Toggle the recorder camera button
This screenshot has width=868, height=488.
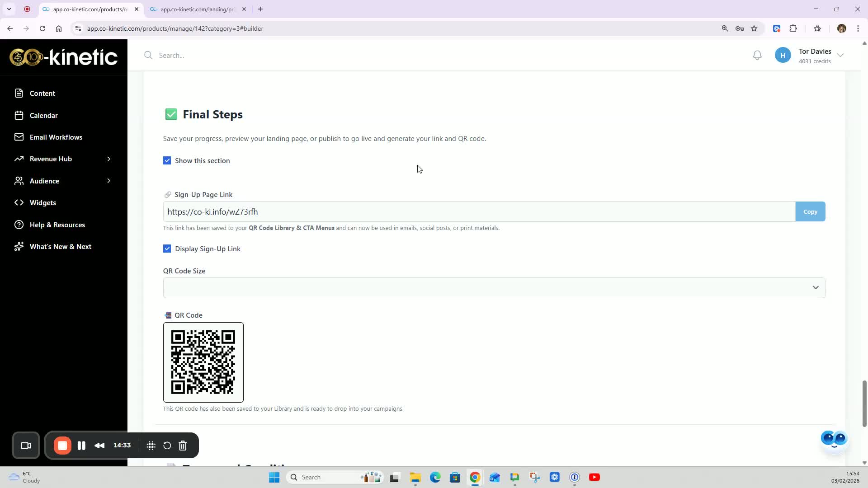(x=26, y=446)
